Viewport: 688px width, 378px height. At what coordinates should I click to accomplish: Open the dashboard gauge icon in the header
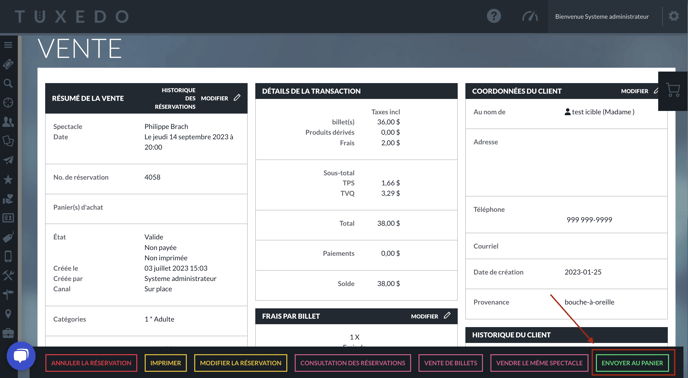(x=530, y=17)
